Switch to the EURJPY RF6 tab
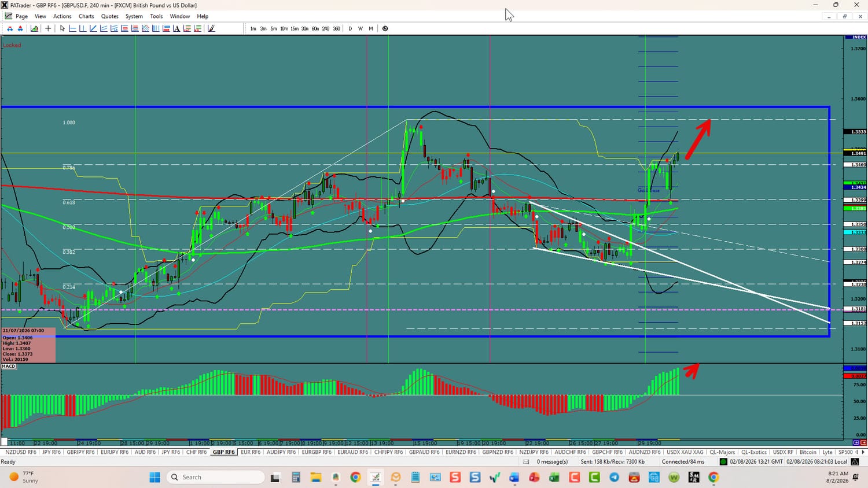Screen dimensions: 868x488 coord(114,452)
